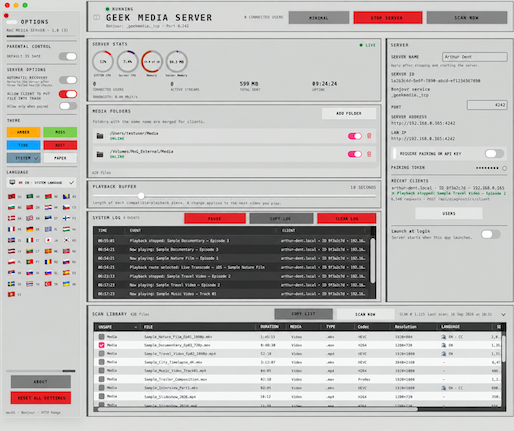The width and height of the screenshot is (514, 431).
Task: Click the About button
Action: pos(41,382)
